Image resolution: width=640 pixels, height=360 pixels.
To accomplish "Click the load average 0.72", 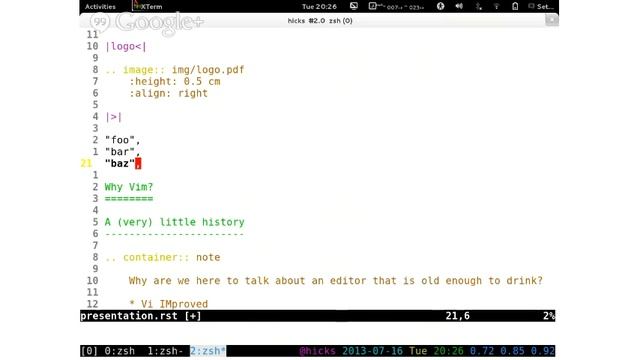I will (x=482, y=351).
